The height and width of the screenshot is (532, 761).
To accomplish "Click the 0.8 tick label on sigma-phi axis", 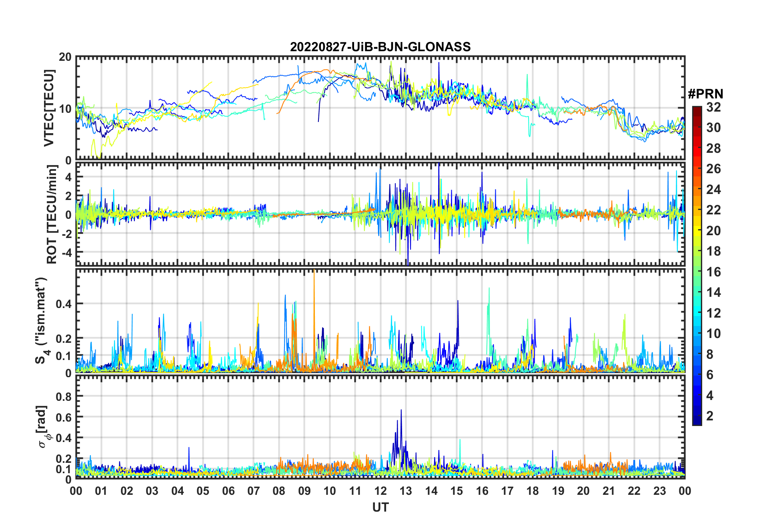I will (63, 396).
